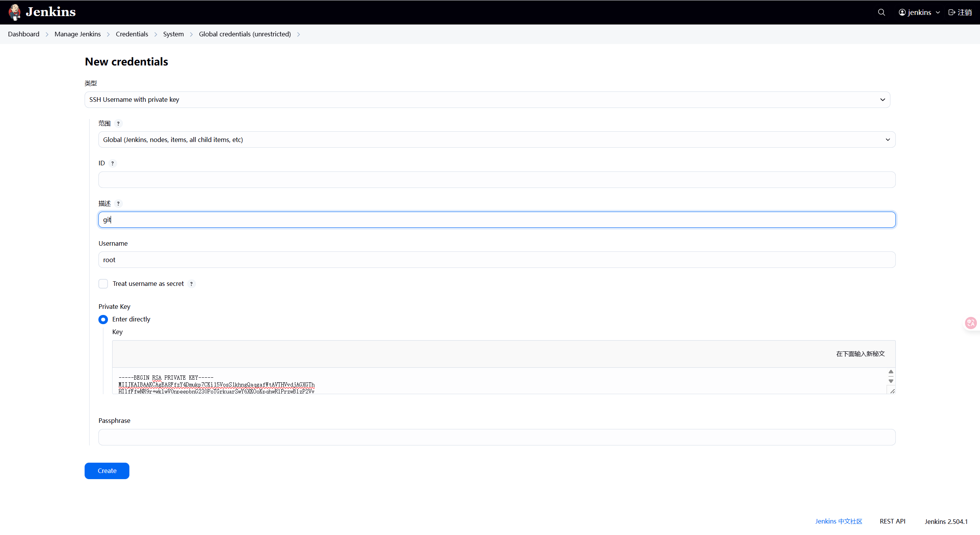Show help for ID field
The height and width of the screenshot is (535, 980).
[x=113, y=163]
